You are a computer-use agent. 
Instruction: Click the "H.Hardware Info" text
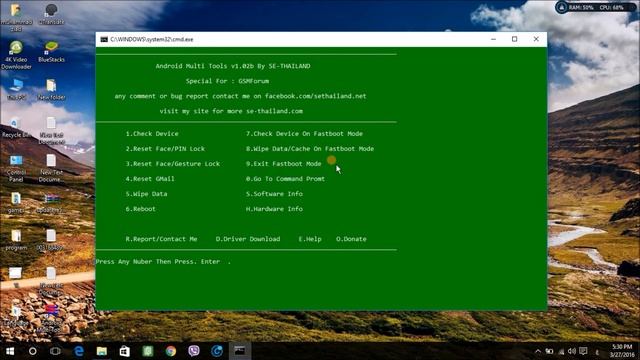click(x=274, y=209)
